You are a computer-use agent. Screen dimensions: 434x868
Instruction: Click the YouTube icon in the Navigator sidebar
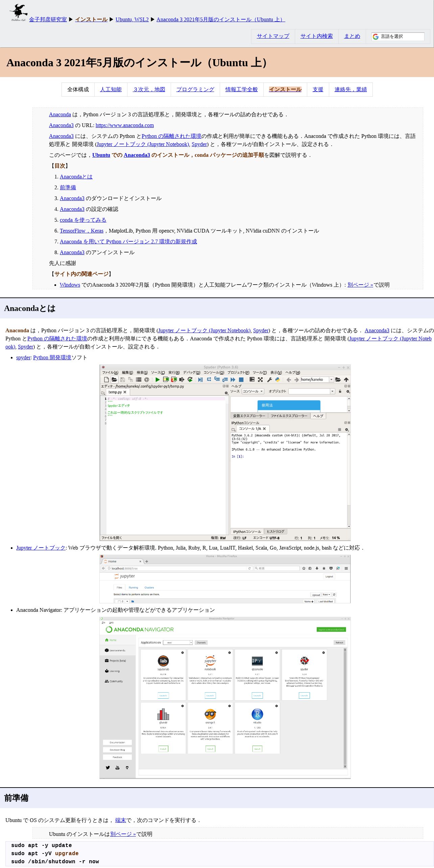click(118, 768)
